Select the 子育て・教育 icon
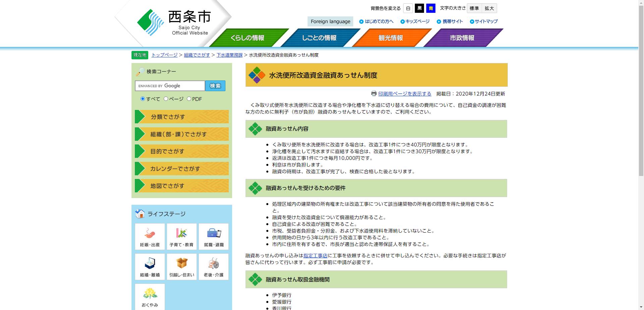Image resolution: width=644 pixels, height=310 pixels. pyautogui.click(x=181, y=236)
